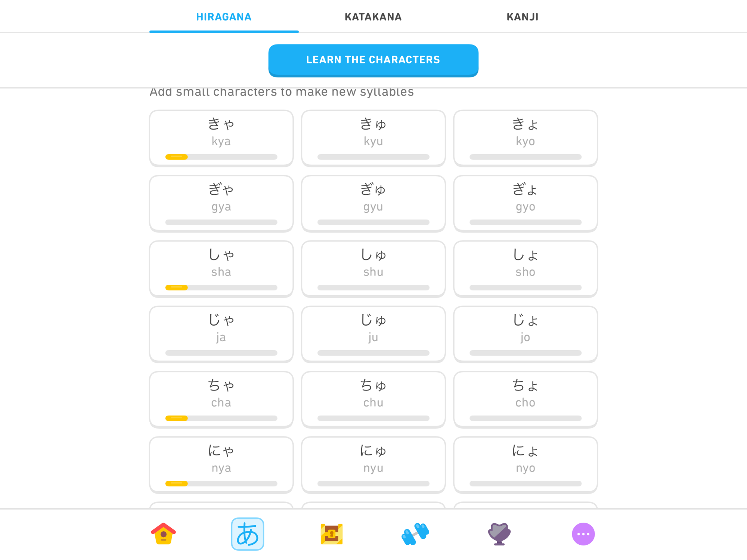Open the Home tab house icon

pos(163,534)
